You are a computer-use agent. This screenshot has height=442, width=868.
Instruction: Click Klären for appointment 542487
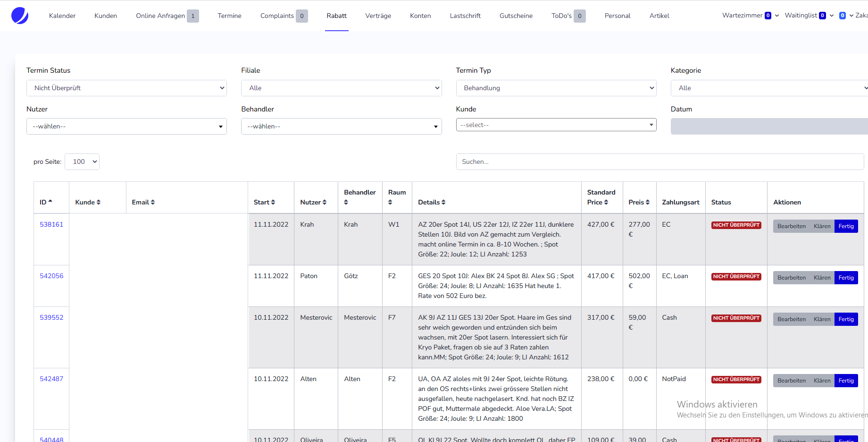pos(822,381)
